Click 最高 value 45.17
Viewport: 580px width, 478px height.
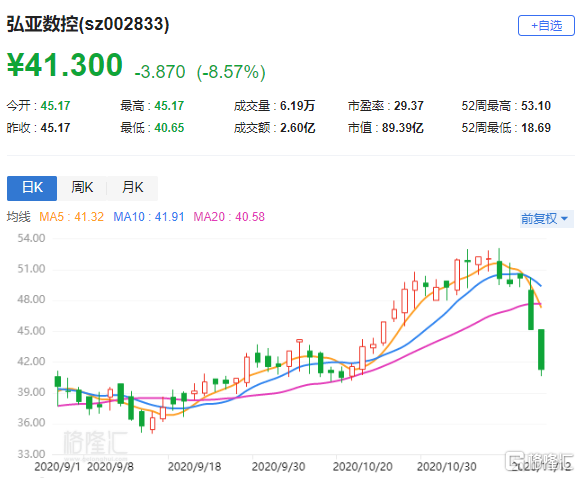point(169,106)
